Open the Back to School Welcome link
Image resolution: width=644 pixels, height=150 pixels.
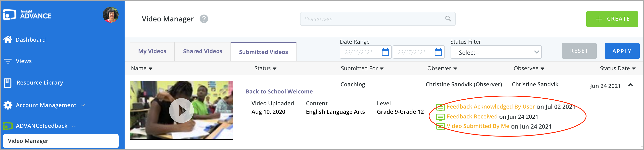point(279,91)
